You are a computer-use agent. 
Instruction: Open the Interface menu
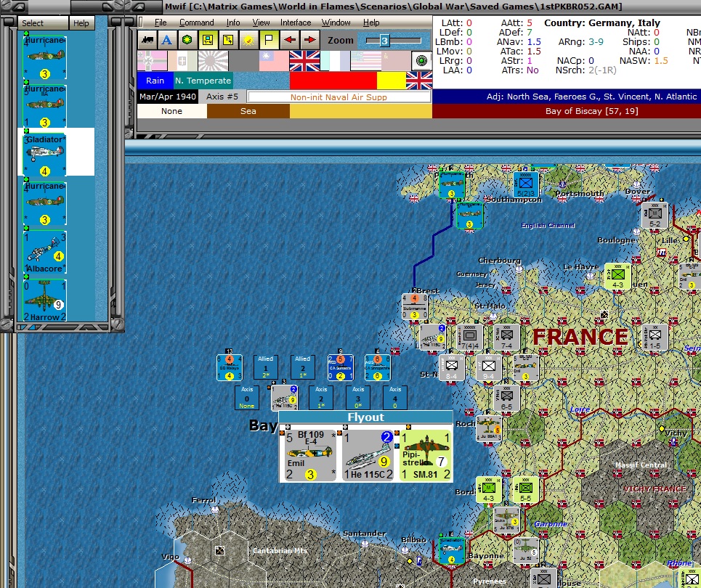tap(296, 23)
